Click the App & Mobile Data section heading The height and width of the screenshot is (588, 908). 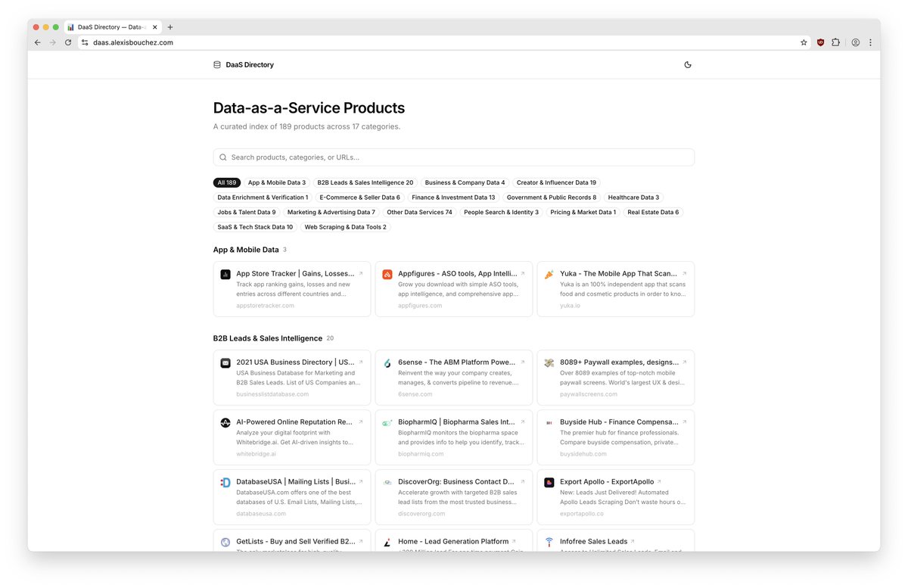[x=246, y=250]
